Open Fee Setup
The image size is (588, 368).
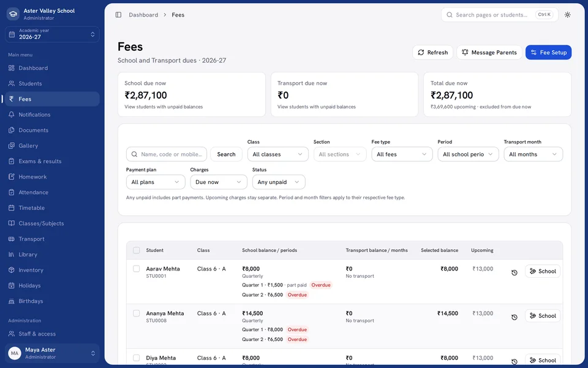[548, 53]
